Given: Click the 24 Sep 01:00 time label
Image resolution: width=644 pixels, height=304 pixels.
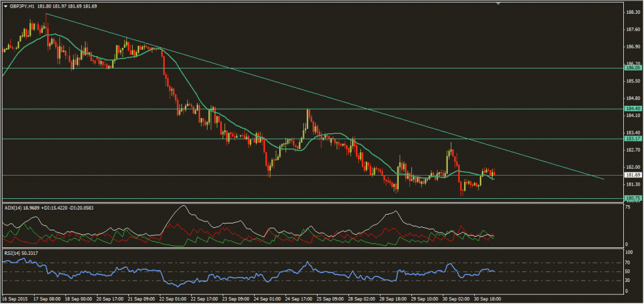Looking at the screenshot, I should (266, 299).
